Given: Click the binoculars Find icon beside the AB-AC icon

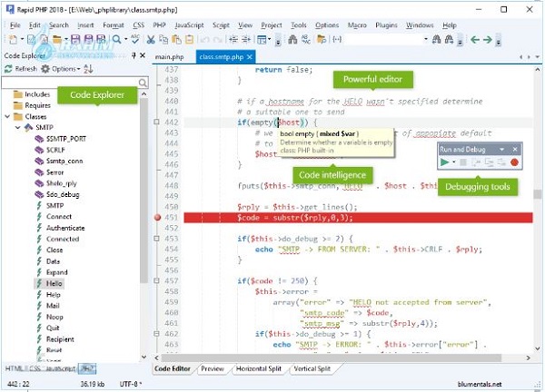Looking at the screenshot, I should tap(292, 39).
